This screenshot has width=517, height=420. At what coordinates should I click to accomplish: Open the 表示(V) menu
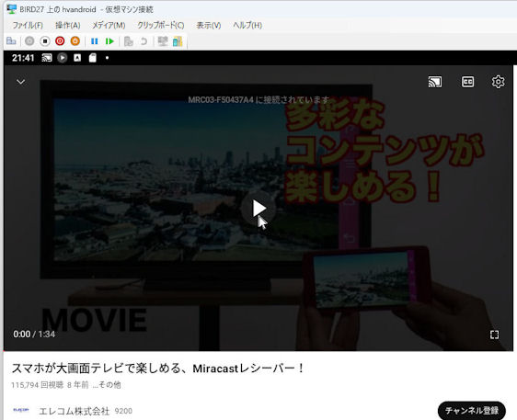pos(209,26)
